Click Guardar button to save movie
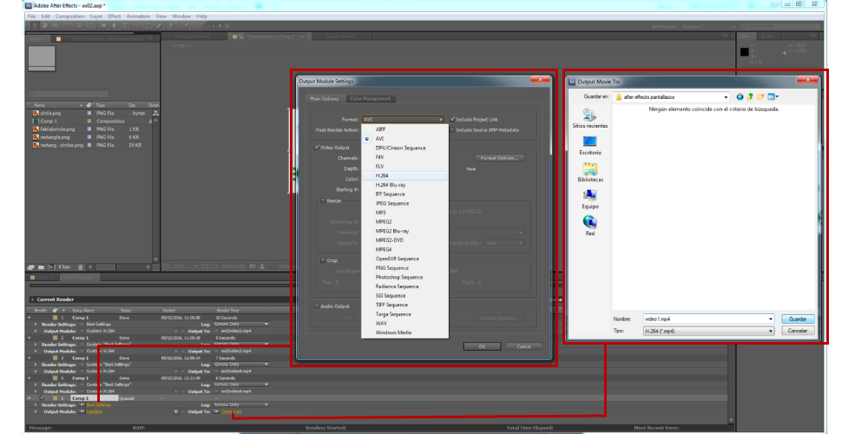 (x=798, y=319)
